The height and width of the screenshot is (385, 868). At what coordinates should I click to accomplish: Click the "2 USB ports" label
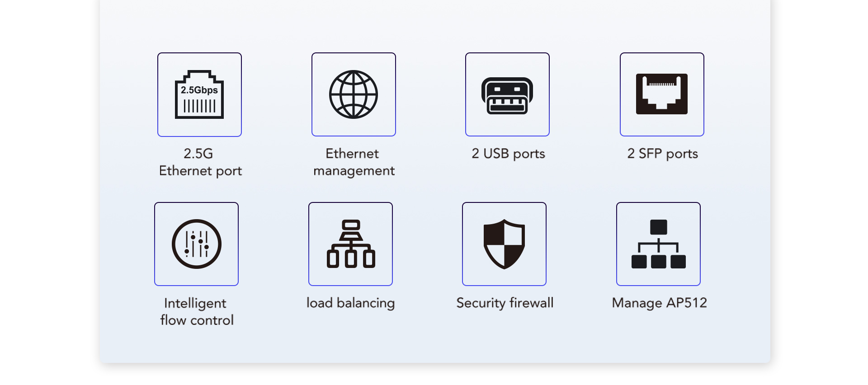coord(508,154)
